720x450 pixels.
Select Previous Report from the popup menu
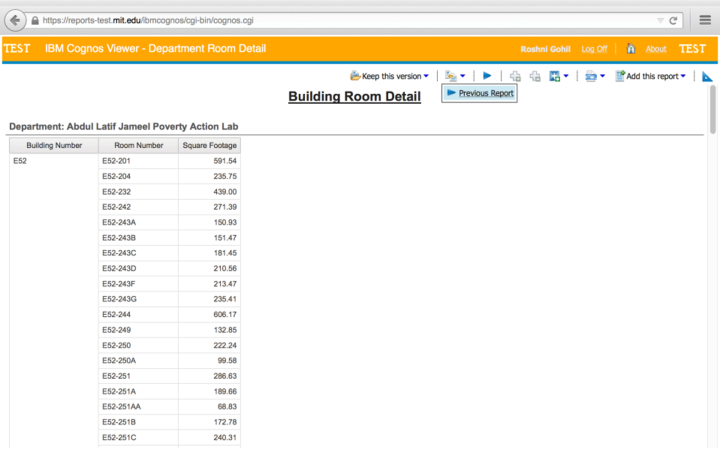click(486, 93)
